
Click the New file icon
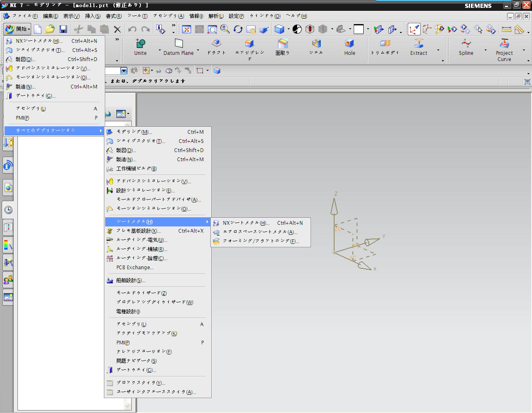point(37,29)
